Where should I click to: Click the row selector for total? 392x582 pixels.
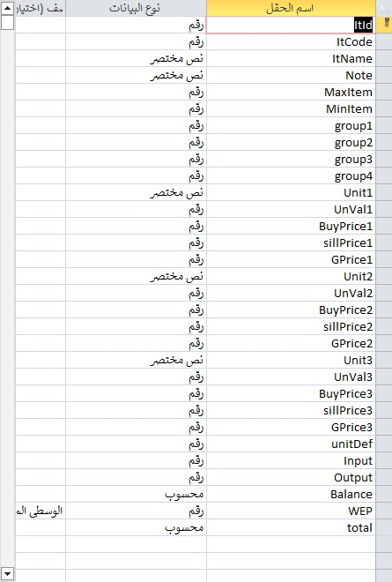[x=384, y=527]
